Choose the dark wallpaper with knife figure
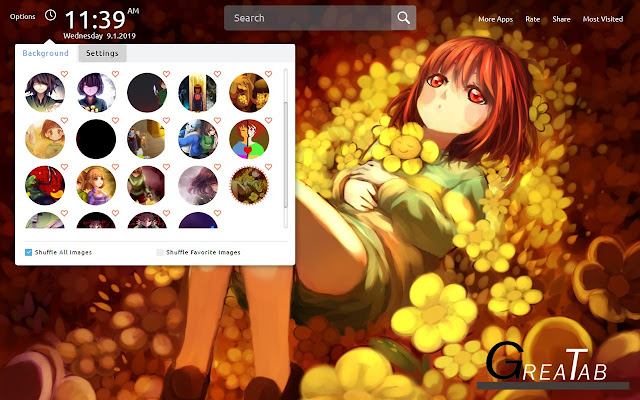Image resolution: width=640 pixels, height=400 pixels. [147, 93]
